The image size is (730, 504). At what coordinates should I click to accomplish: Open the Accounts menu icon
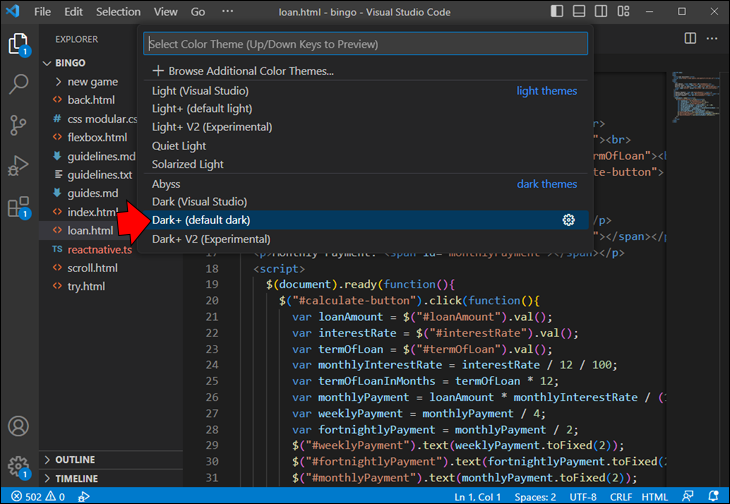coord(19,426)
